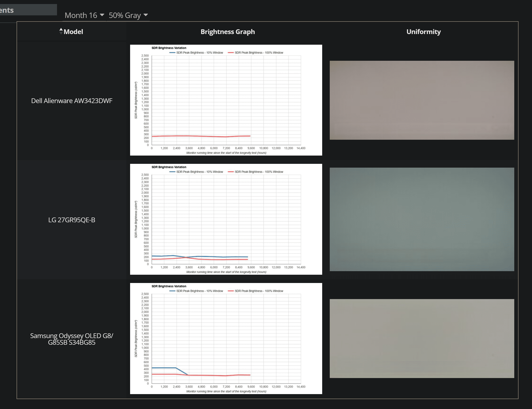Click 100% Window legend in Dell graph

click(x=255, y=52)
